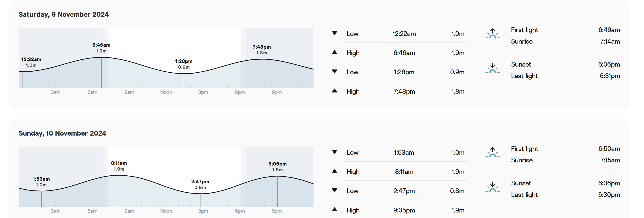The height and width of the screenshot is (218, 644).
Task: Click the Sunday, 10 November 2024 heading
Action: 62,133
